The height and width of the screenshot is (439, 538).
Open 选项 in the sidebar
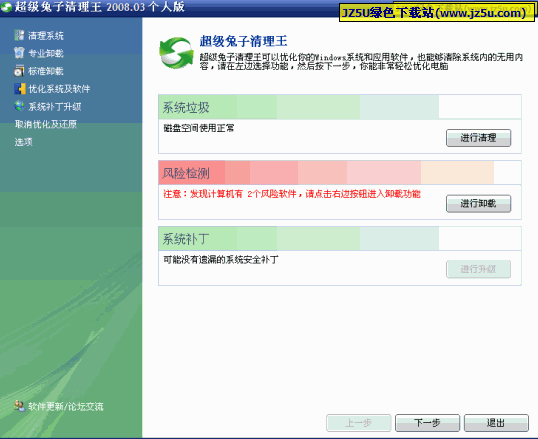[x=24, y=142]
